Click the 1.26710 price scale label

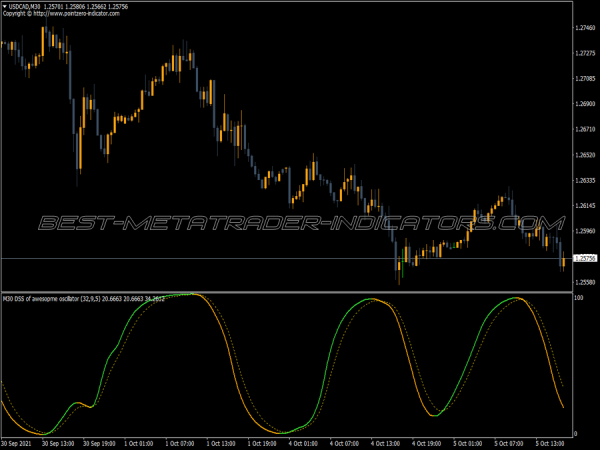point(585,129)
